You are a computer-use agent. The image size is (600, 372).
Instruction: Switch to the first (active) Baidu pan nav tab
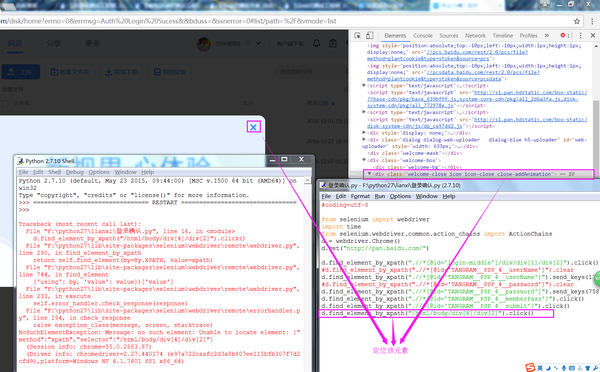(x=15, y=43)
